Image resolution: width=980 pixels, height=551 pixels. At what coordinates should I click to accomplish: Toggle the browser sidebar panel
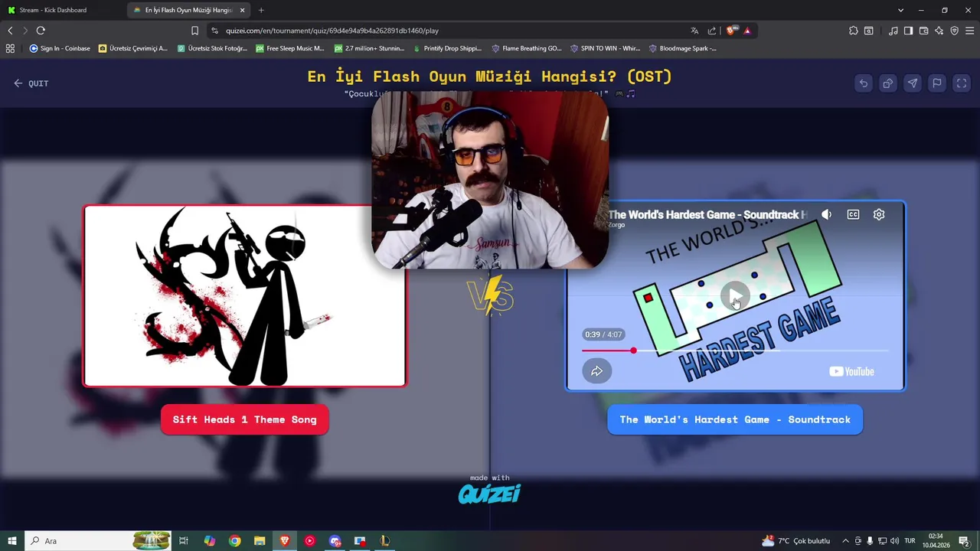coord(909,31)
